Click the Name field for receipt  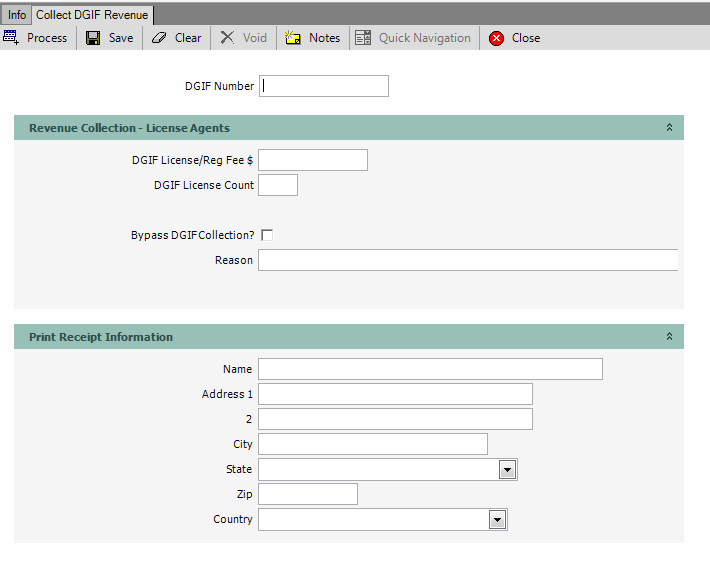[x=430, y=369]
